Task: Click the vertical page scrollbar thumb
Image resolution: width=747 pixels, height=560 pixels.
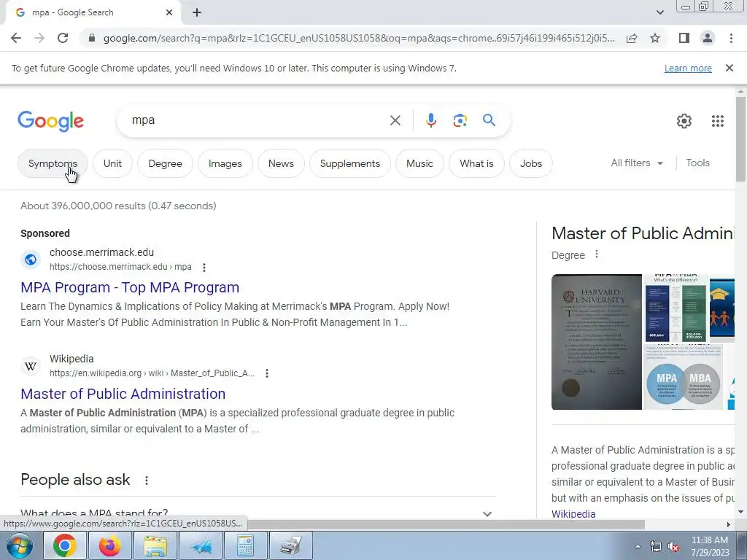Action: tap(740, 139)
